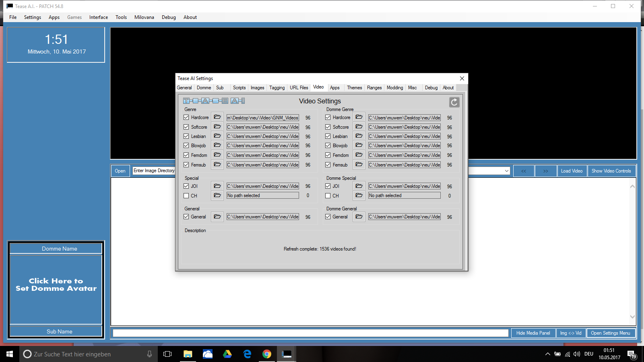This screenshot has width=644, height=362.
Task: Browse folder for Domme Genre Softcore
Action: pos(359,127)
